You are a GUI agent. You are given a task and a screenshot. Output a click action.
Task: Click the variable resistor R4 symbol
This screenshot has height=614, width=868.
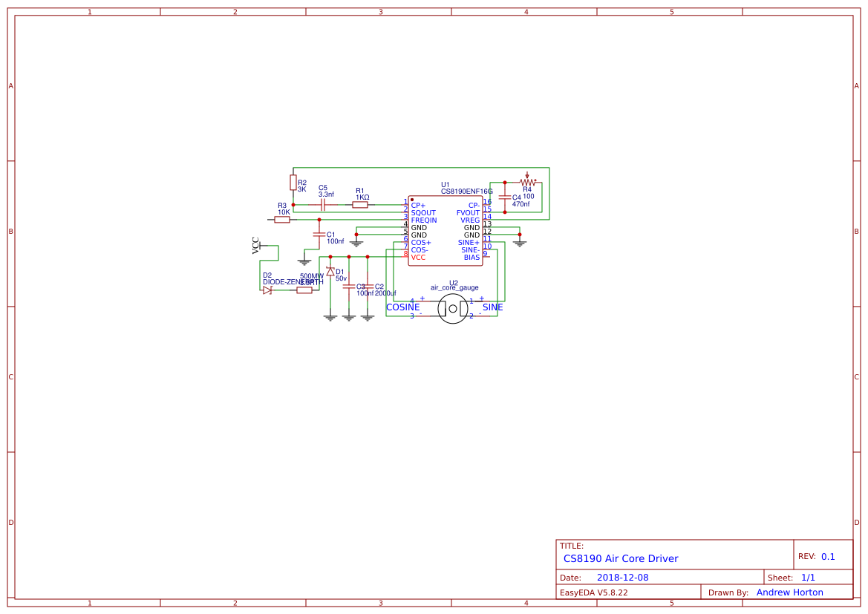527,183
